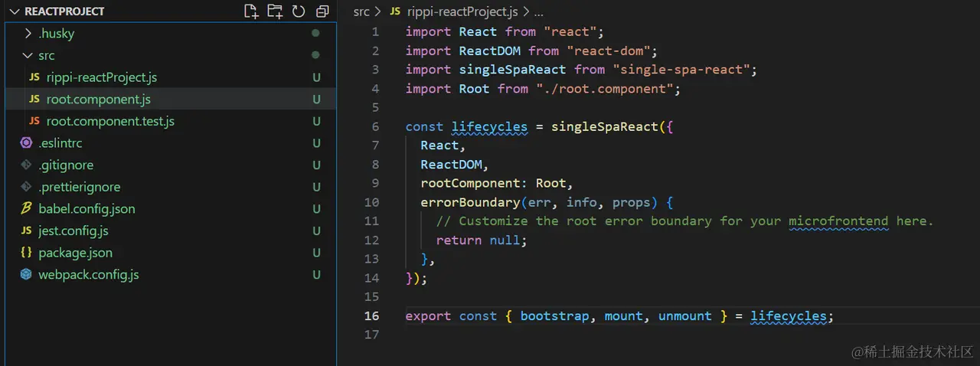Click the Babel icon beside babel.config.json
The height and width of the screenshot is (366, 980).
click(x=26, y=209)
